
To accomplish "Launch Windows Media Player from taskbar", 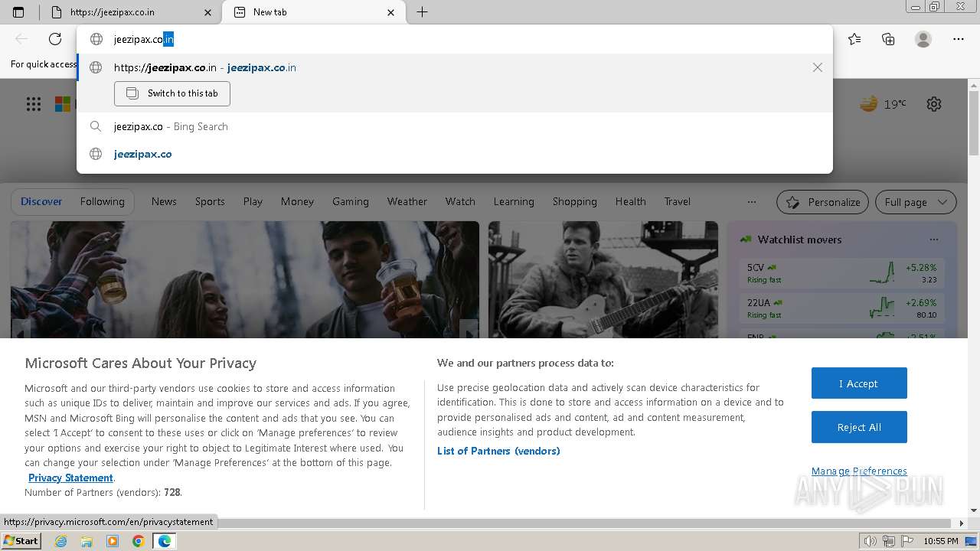I will point(113,541).
